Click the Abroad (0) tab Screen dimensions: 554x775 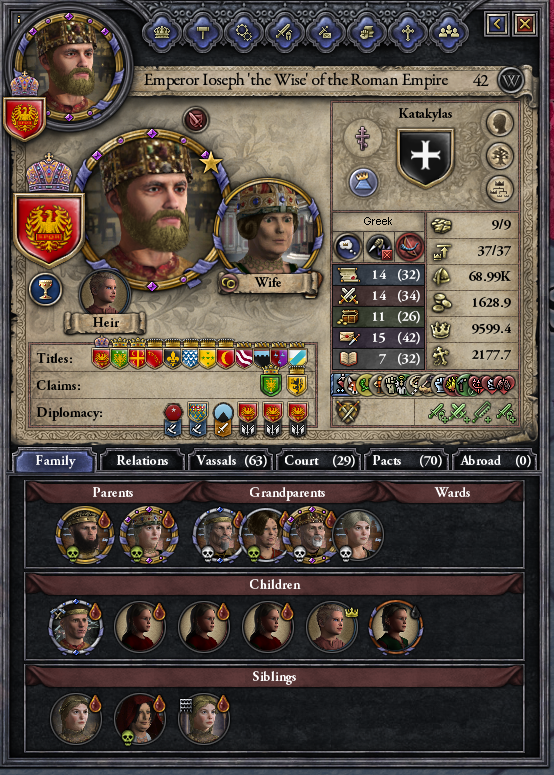pyautogui.click(x=495, y=461)
